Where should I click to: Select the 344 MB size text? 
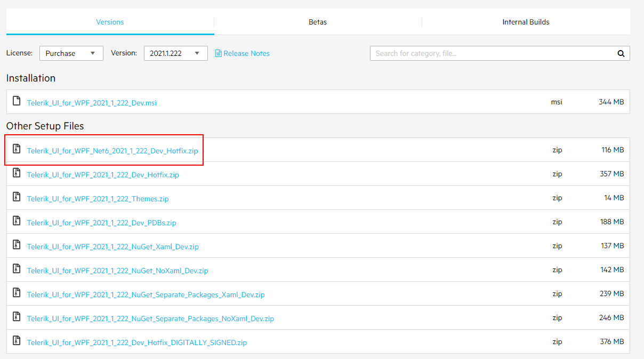coord(611,102)
